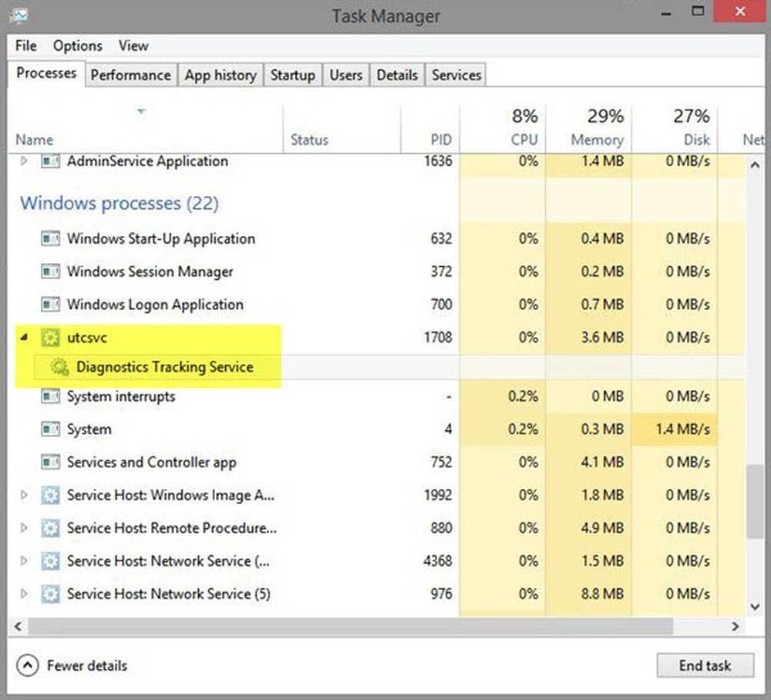Collapse the utcsvc process group

point(24,338)
